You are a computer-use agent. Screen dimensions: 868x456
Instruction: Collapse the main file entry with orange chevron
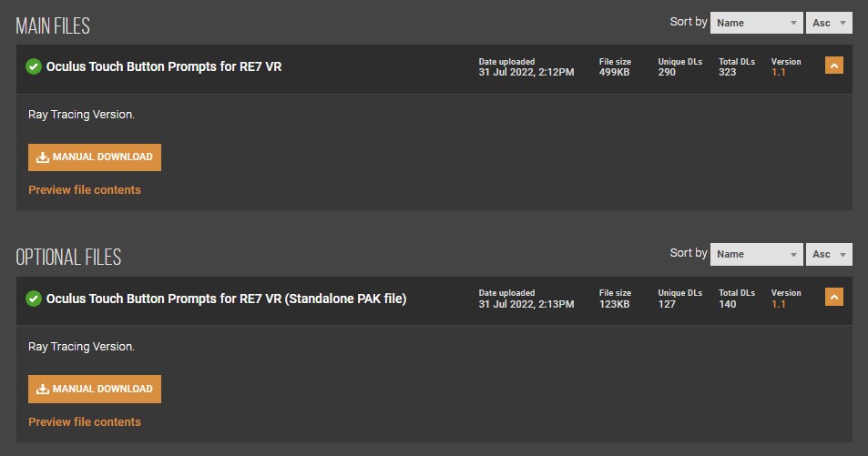(833, 66)
